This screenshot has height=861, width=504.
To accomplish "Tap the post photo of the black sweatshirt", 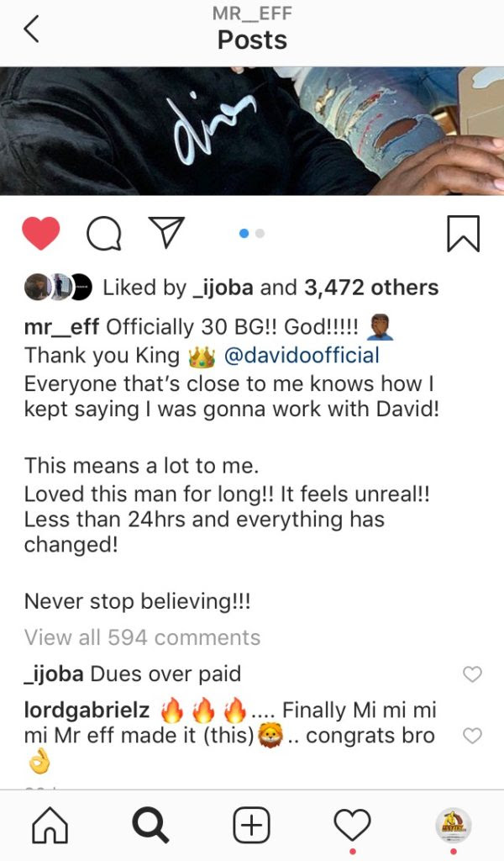I will 252,130.
